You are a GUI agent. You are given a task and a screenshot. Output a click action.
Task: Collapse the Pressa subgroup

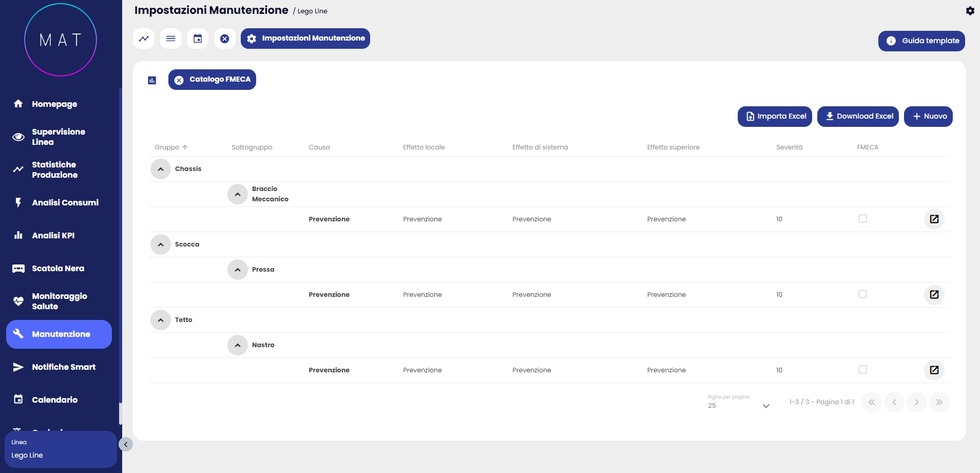(238, 270)
